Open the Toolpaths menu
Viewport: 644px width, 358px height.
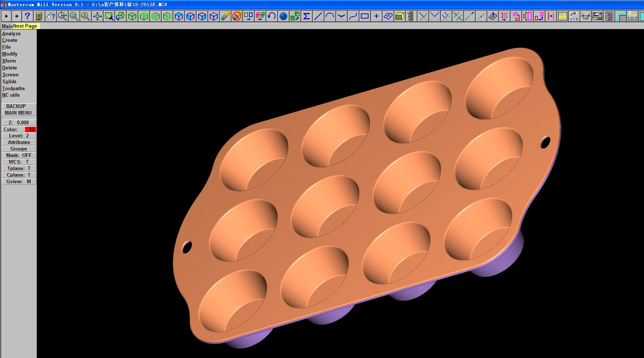pos(13,88)
